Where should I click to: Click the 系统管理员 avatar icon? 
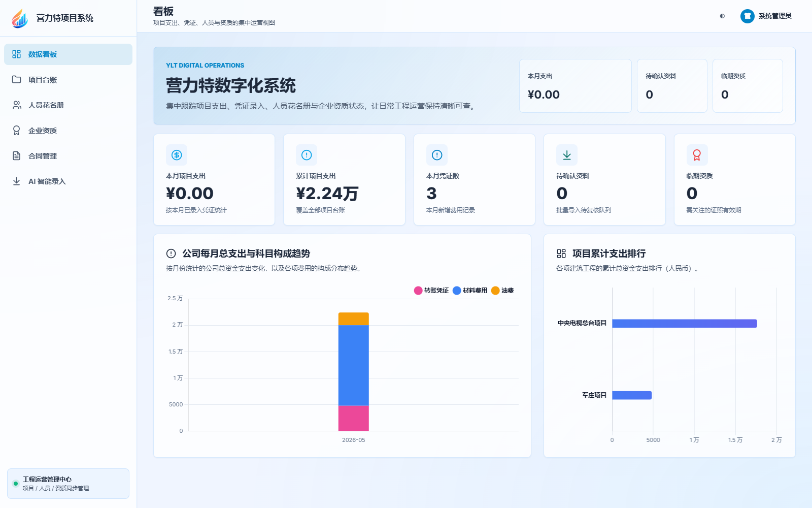pos(747,16)
